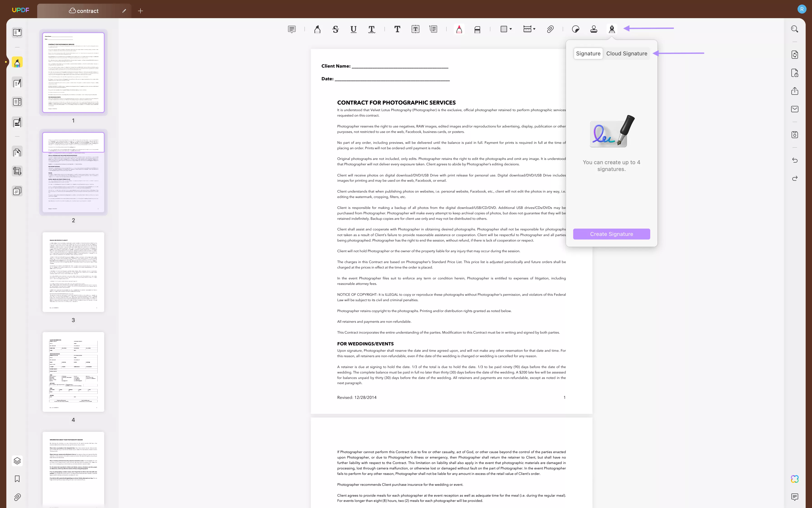The height and width of the screenshot is (508, 812).
Task: Switch to the Signature tab
Action: [x=588, y=54]
